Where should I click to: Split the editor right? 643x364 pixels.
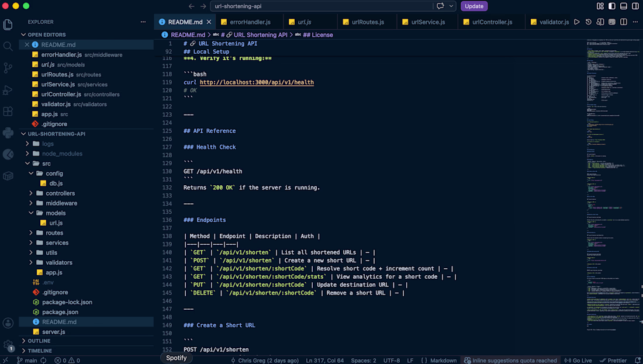click(624, 22)
